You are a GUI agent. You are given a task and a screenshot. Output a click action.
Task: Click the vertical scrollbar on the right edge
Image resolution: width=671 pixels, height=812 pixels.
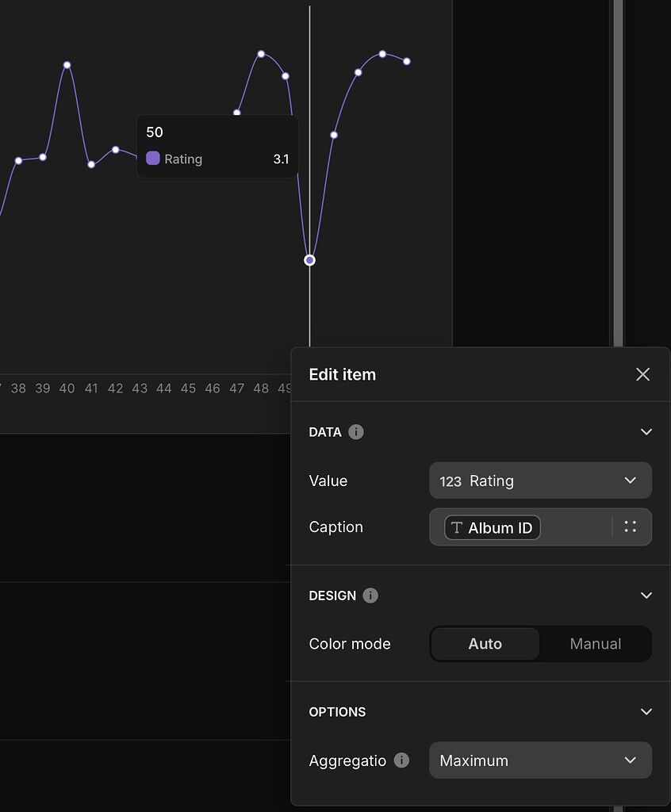coord(617,174)
